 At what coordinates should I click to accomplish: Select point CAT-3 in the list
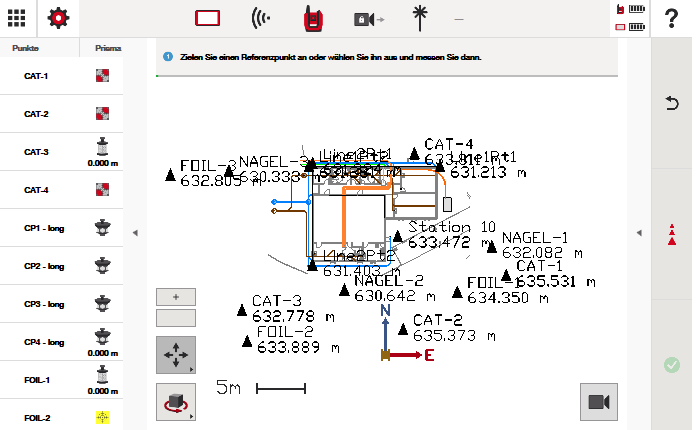pyautogui.click(x=38, y=152)
